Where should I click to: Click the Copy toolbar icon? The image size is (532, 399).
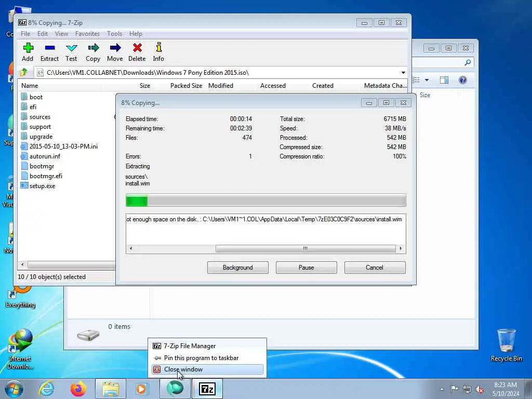click(93, 52)
